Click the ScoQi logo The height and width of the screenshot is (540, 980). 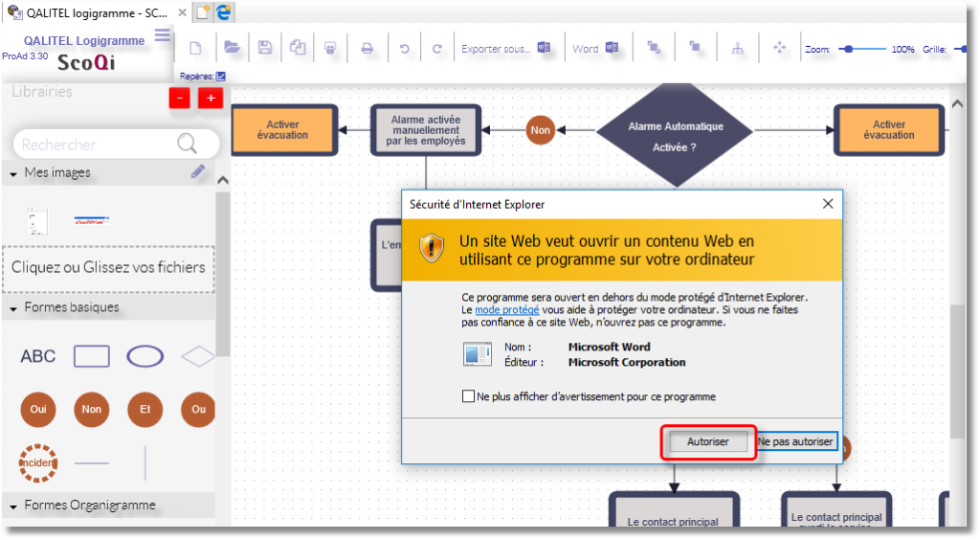click(x=86, y=62)
